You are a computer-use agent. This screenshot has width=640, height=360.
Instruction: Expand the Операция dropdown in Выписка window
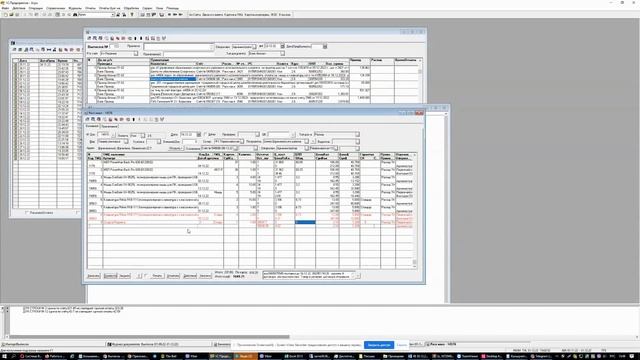[254, 47]
